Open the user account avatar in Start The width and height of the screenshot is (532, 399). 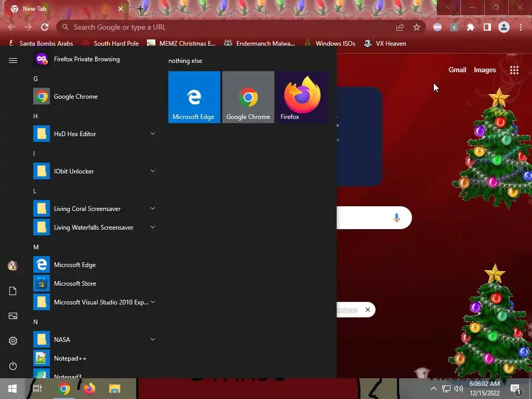coord(13,265)
